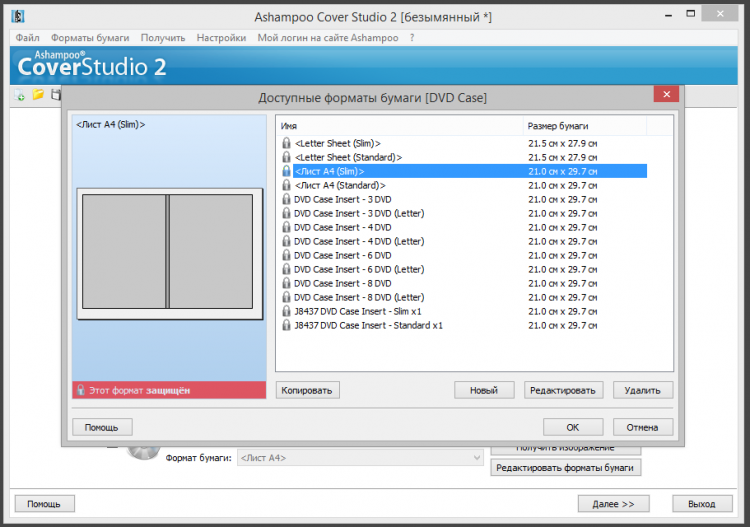Click lock icon of Лист A4 (Standard)

click(x=286, y=185)
